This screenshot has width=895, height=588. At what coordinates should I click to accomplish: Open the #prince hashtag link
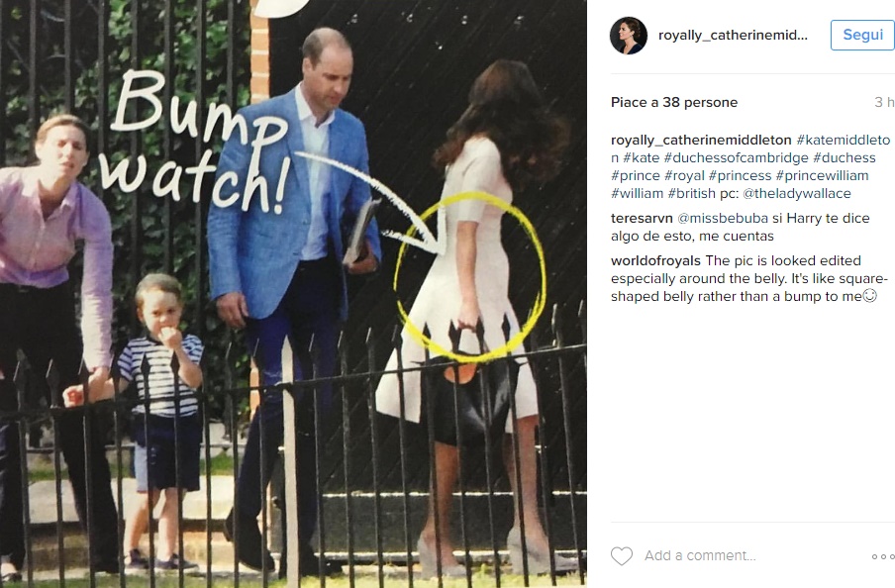[634, 175]
